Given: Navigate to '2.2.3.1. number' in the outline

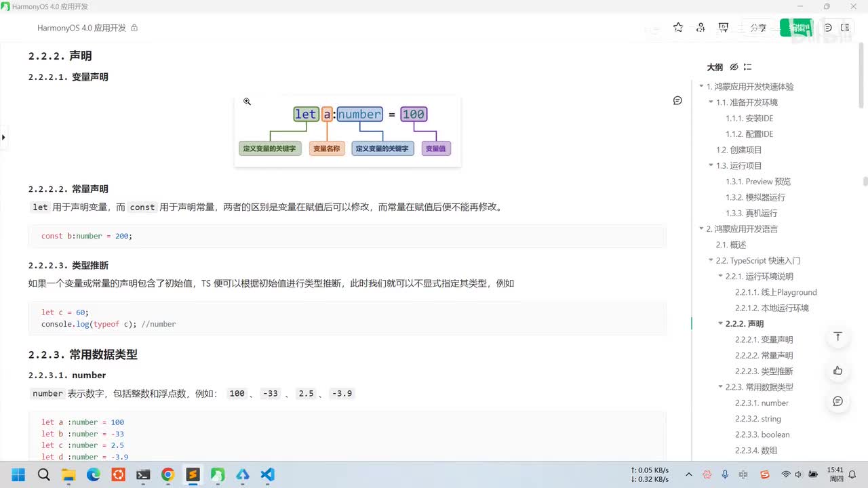Looking at the screenshot, I should [x=762, y=403].
